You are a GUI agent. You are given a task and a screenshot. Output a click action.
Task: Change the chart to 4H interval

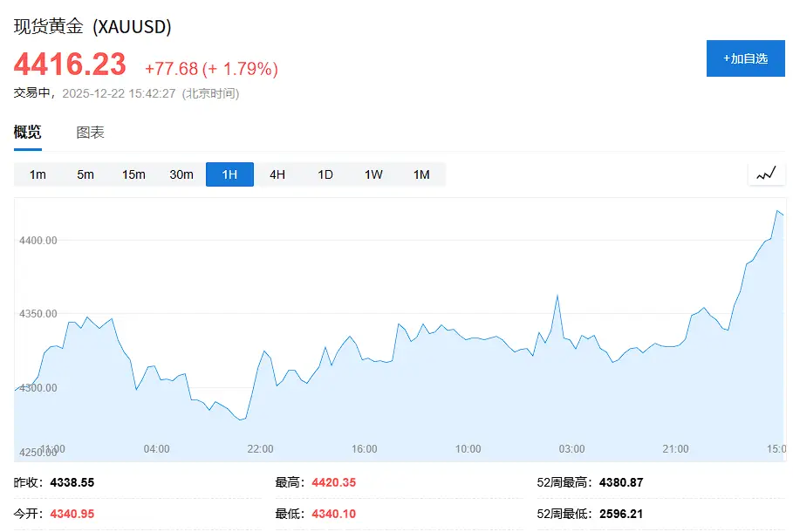277,174
